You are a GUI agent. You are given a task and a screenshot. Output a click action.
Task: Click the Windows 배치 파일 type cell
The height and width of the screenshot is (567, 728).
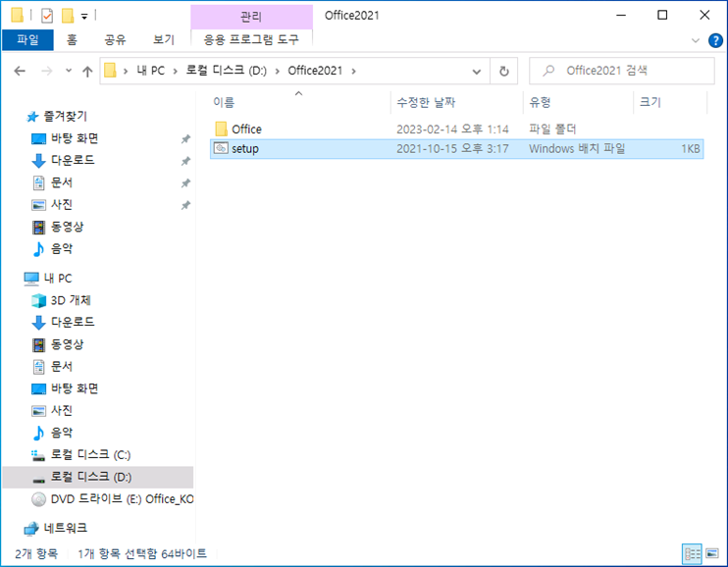pos(577,148)
